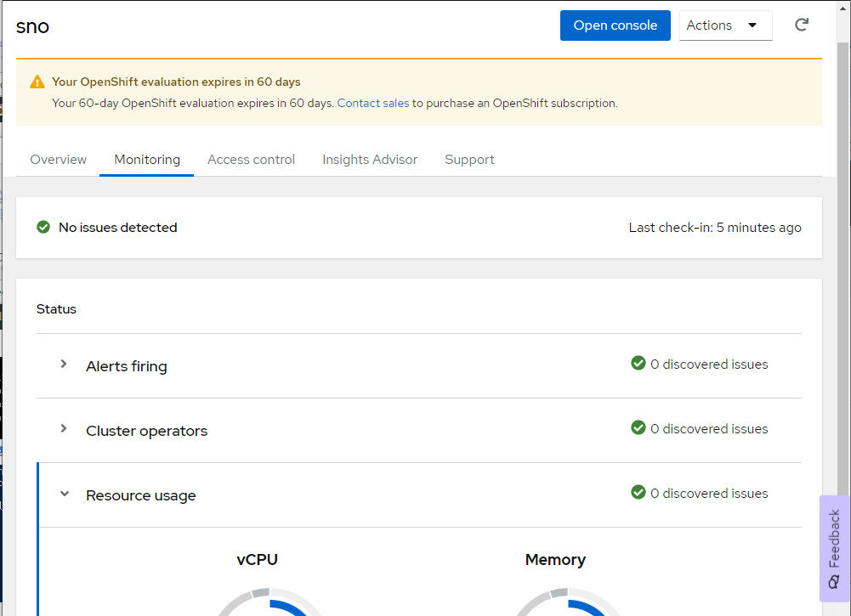Click the 'Cluster operators' label

pyautogui.click(x=146, y=431)
